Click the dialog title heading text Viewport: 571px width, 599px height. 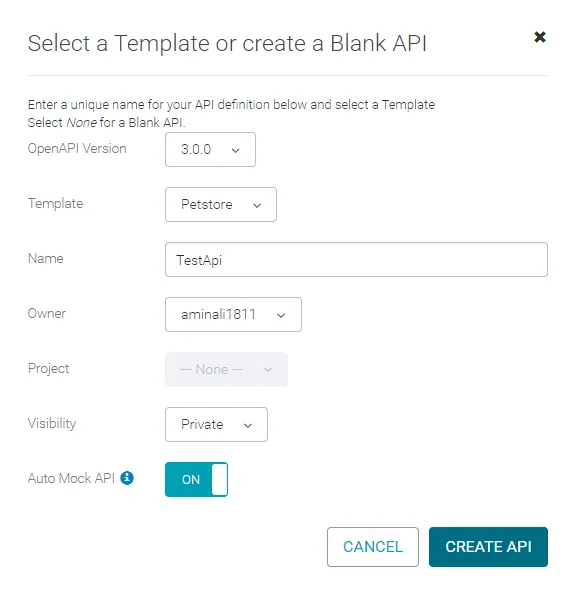click(227, 43)
